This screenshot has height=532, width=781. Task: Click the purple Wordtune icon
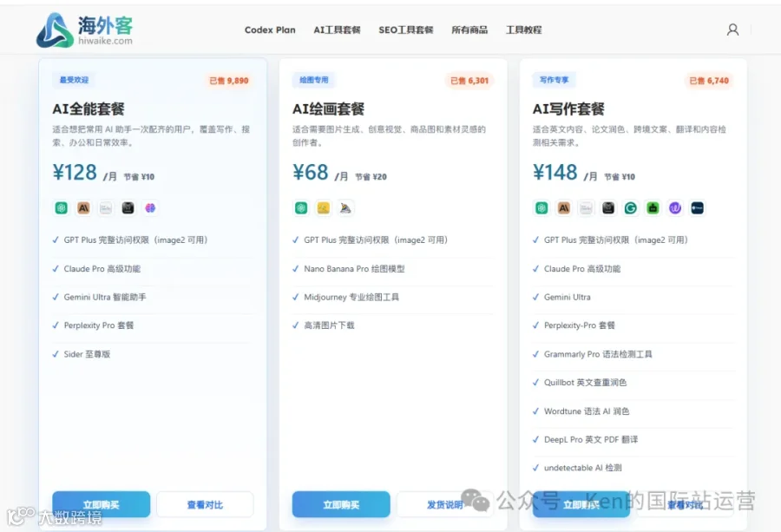coord(675,207)
